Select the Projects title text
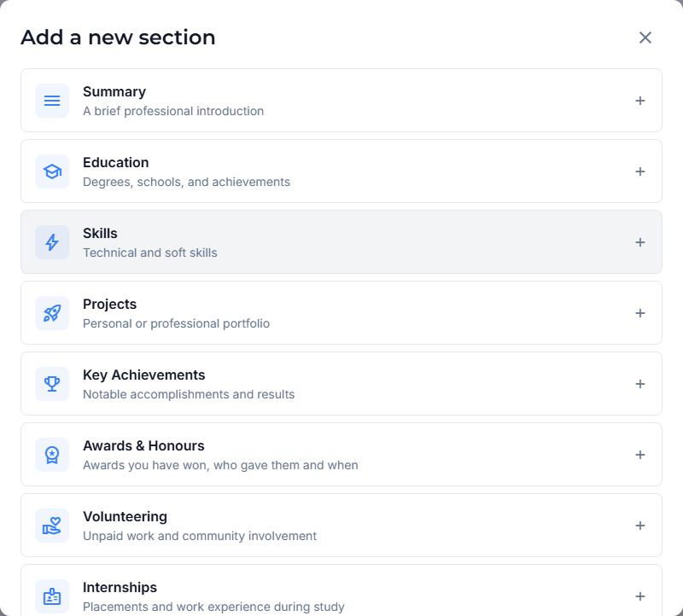This screenshot has width=683, height=616. pos(110,305)
